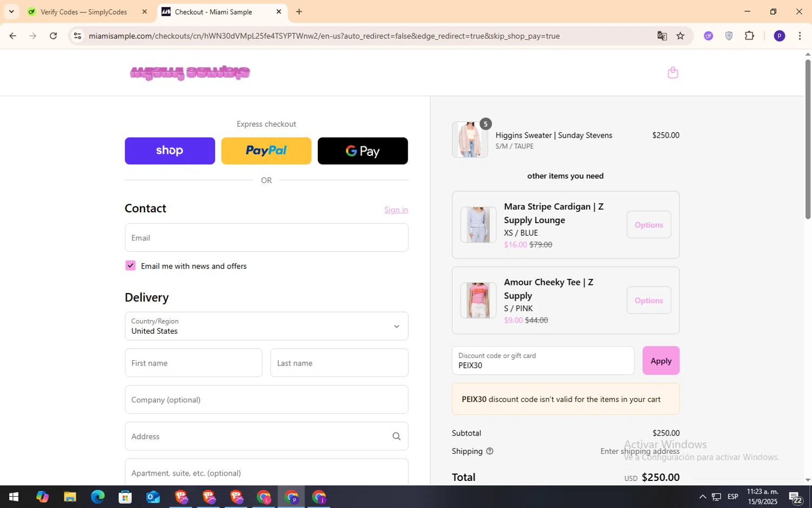Click the Discount code or gift card field
The height and width of the screenshot is (508, 812).
click(543, 361)
